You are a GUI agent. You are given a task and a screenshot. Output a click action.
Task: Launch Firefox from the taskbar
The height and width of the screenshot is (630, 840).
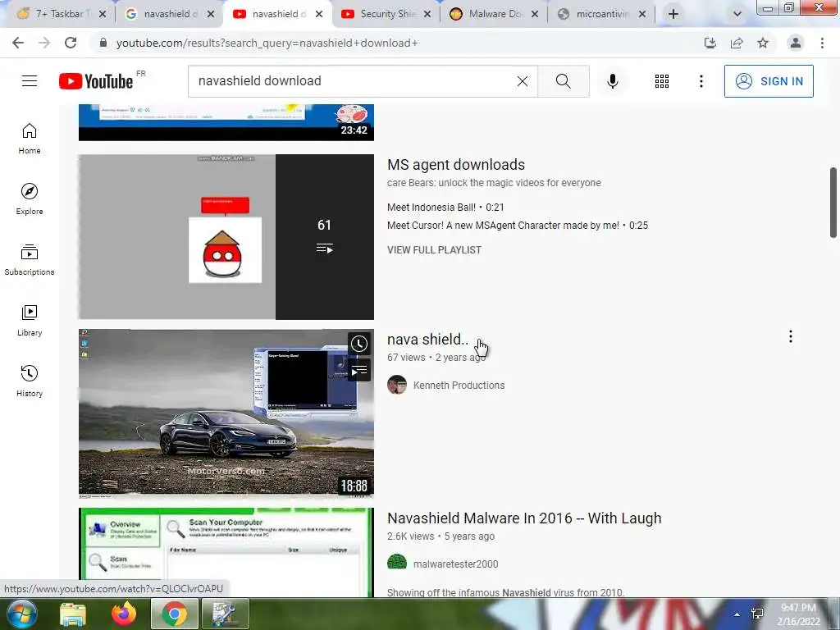[x=124, y=614]
